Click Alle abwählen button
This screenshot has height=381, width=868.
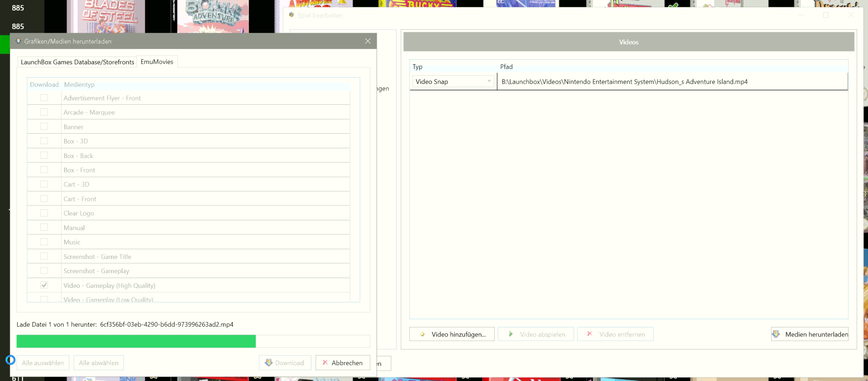(98, 363)
